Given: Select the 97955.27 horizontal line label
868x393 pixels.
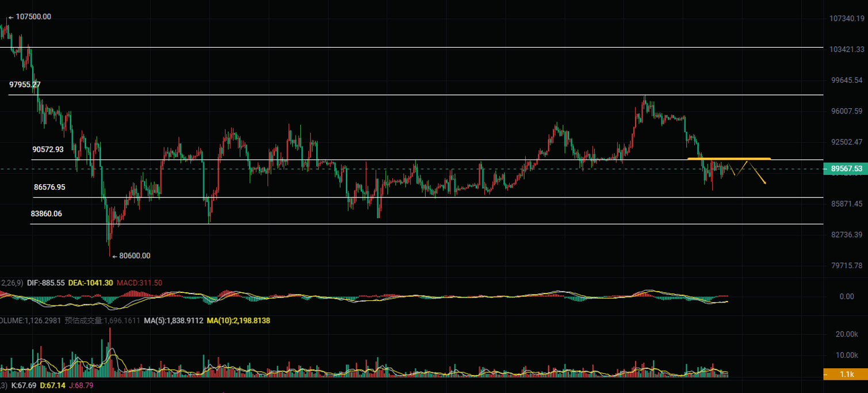Looking at the screenshot, I should (x=25, y=85).
